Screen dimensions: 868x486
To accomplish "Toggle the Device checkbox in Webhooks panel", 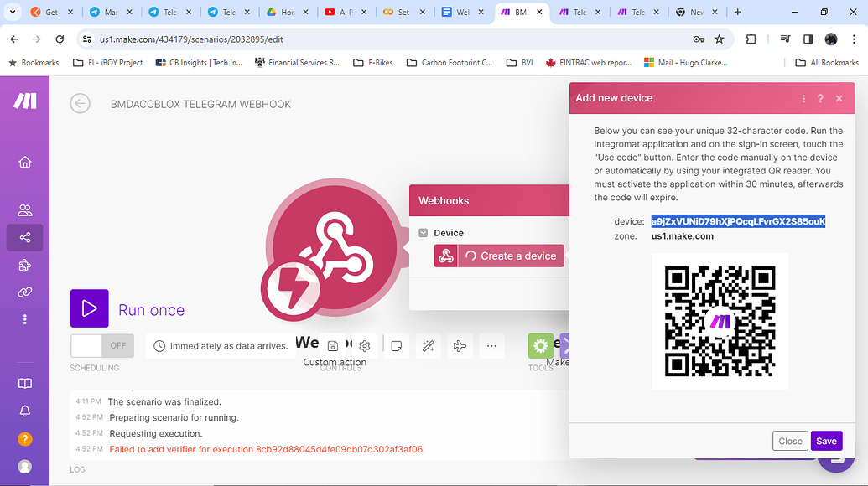I will click(424, 232).
